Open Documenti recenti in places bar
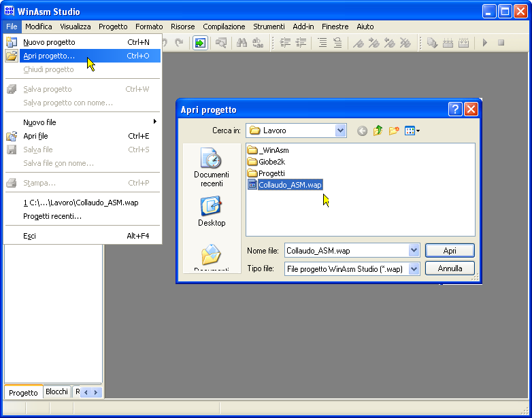Image resolution: width=532 pixels, height=418 pixels. pos(212,167)
